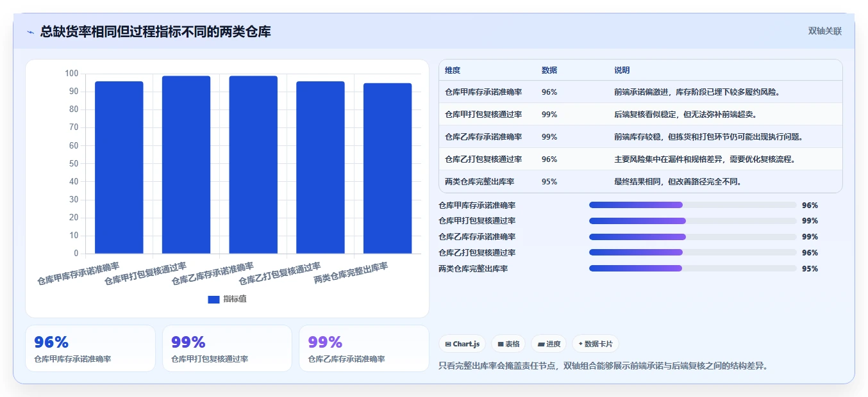The height and width of the screenshot is (397, 868).
Task: Click the 95% value in table
Action: (x=549, y=182)
